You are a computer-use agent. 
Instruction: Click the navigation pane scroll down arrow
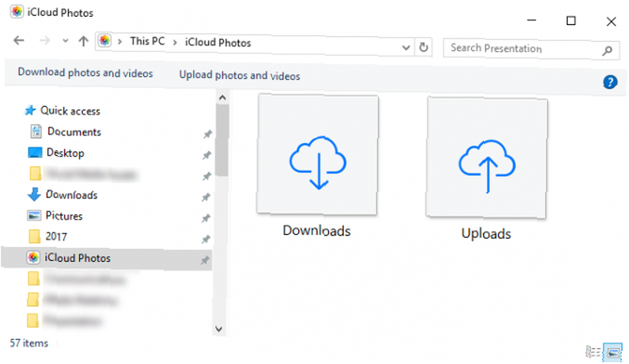click(219, 329)
